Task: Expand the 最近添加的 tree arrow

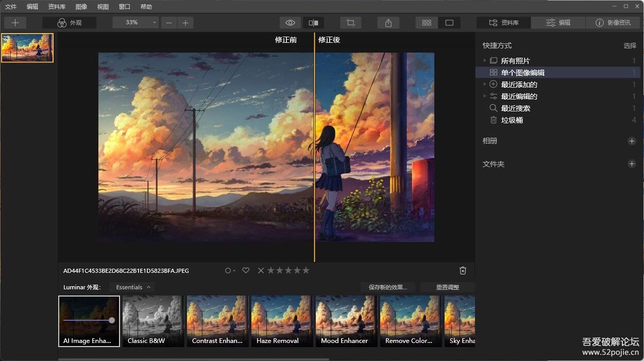Action: coord(484,85)
